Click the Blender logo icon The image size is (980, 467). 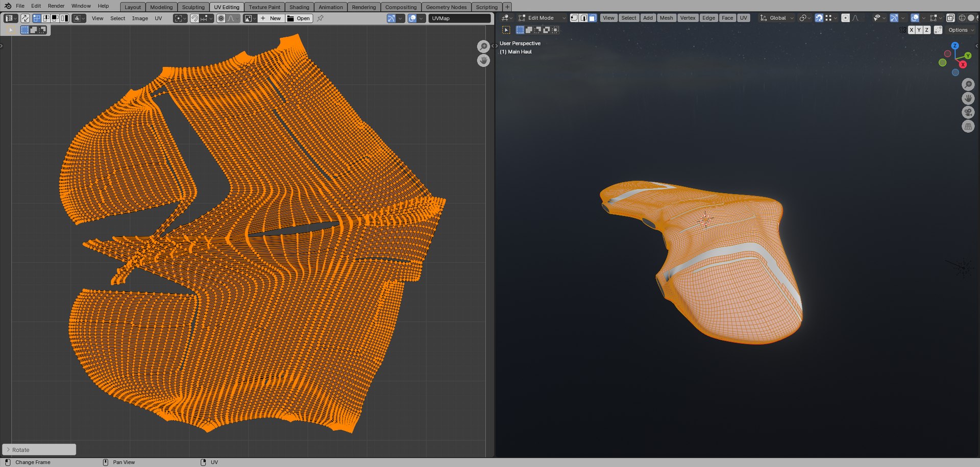pos(8,6)
